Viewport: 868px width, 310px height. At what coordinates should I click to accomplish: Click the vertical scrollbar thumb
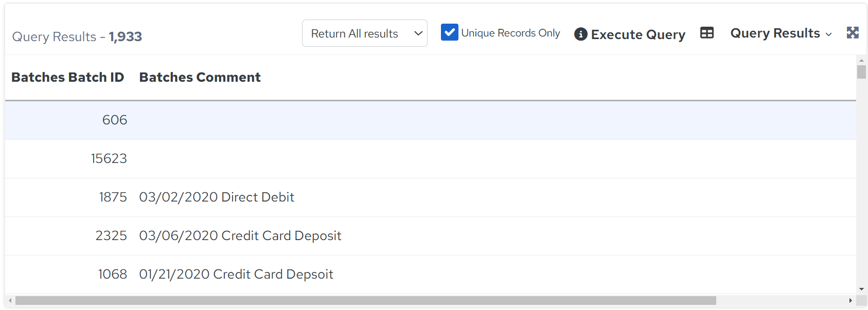(861, 71)
